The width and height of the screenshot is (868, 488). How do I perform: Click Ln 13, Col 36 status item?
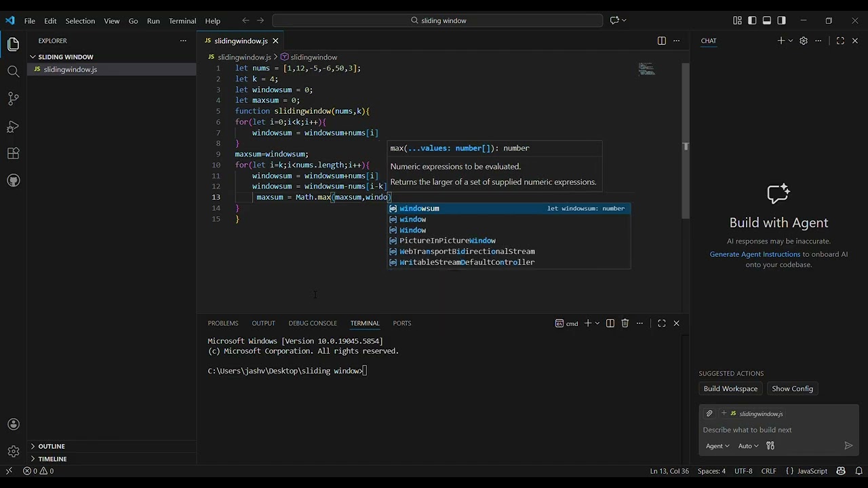pyautogui.click(x=669, y=471)
